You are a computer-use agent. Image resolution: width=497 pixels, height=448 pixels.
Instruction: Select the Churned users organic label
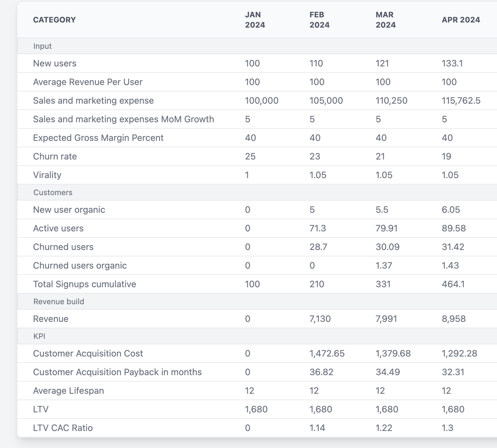pos(80,265)
